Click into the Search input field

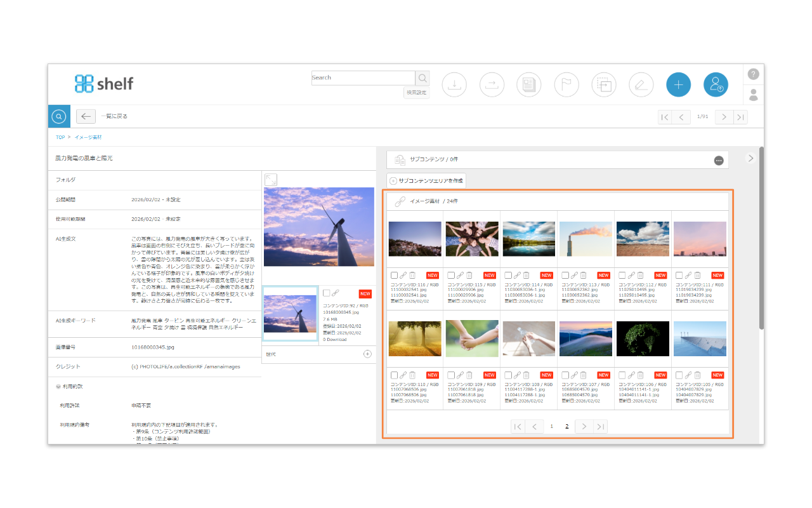coord(362,78)
